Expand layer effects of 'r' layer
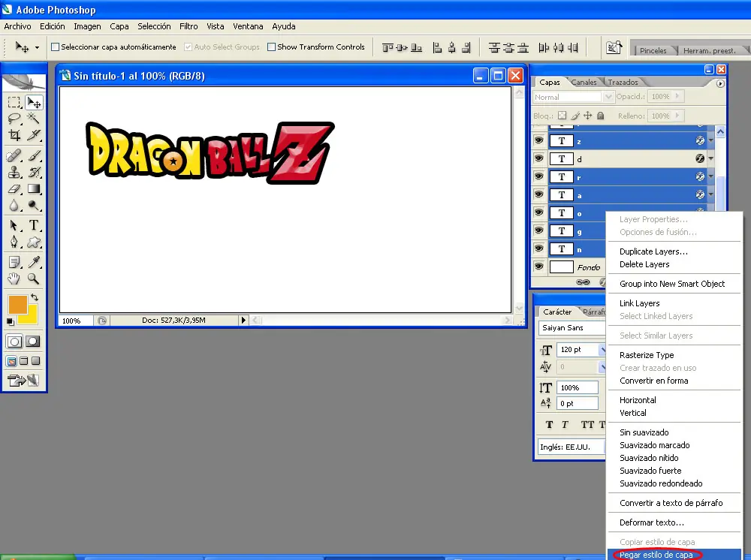751x560 pixels. 710,176
